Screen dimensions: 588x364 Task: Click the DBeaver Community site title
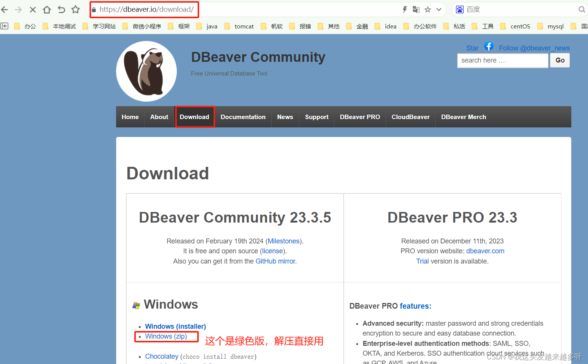258,57
